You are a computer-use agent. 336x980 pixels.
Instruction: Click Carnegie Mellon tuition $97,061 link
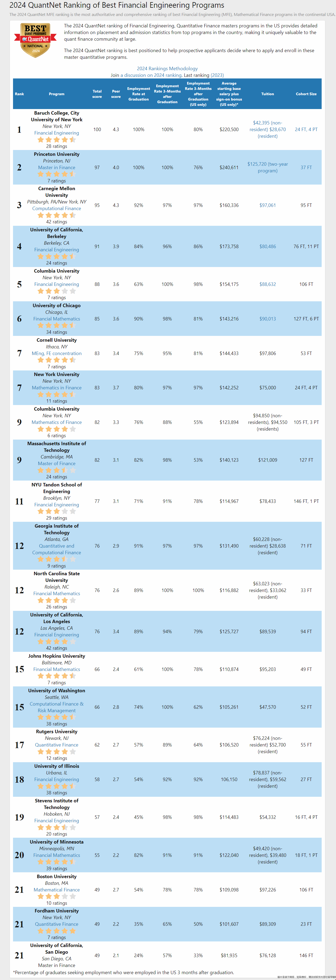click(268, 205)
